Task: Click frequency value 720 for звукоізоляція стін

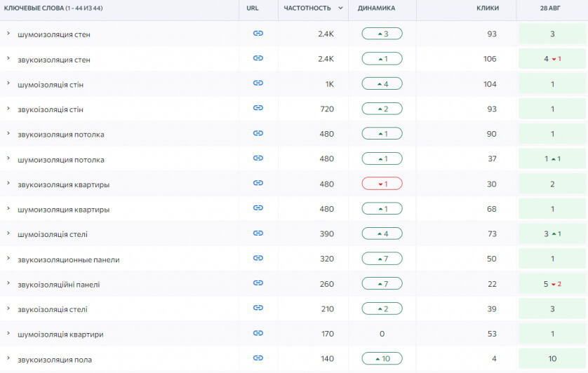Action: 327,109
